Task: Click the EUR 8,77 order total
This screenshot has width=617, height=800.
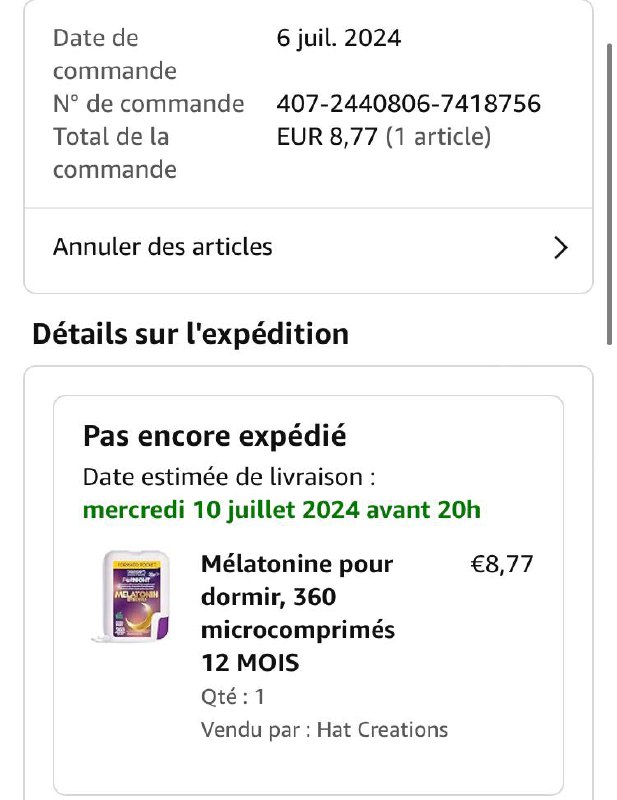Action: tap(327, 137)
